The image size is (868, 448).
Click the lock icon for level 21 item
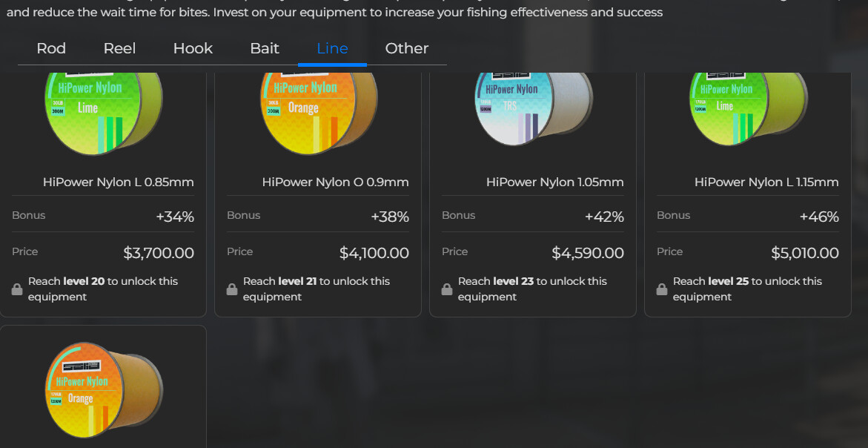click(232, 289)
